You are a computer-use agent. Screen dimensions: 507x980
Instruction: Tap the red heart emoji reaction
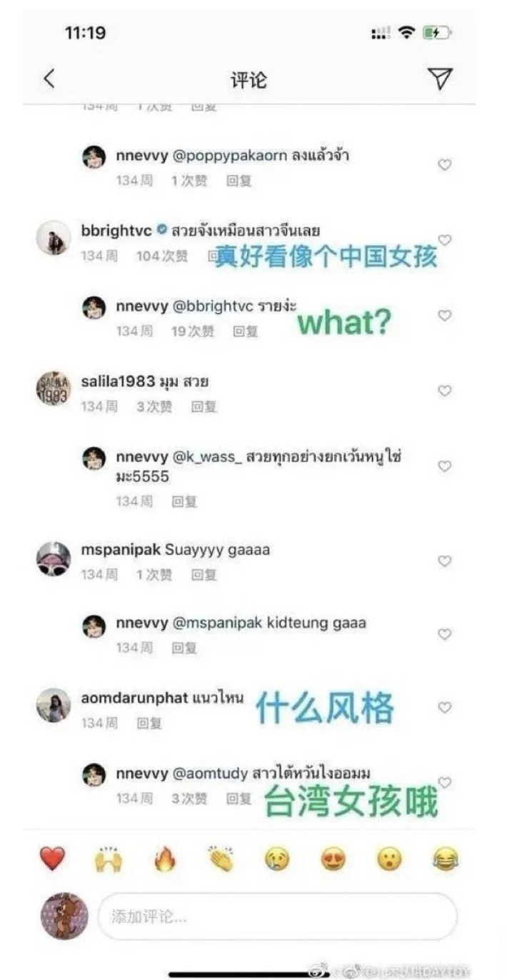point(52,859)
